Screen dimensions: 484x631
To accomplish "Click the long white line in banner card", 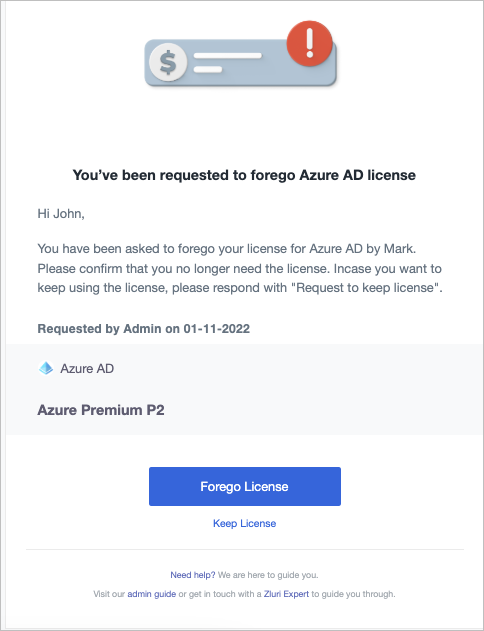I will tap(228, 56).
